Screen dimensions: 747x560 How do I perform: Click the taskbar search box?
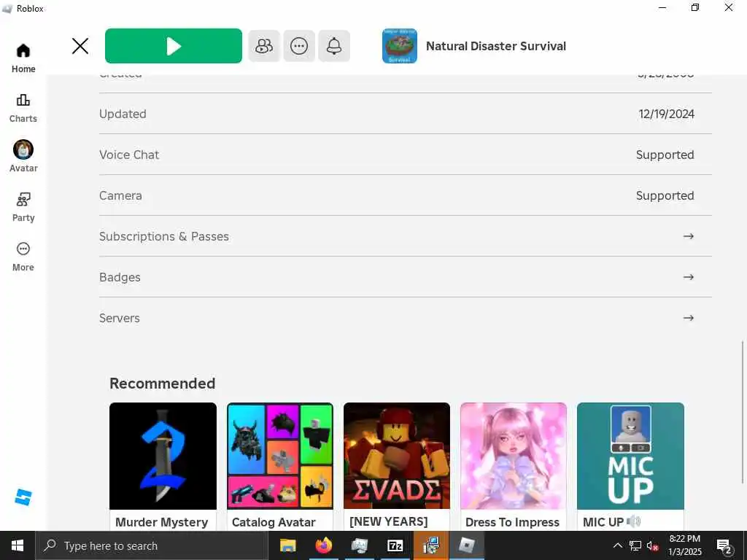tap(152, 545)
